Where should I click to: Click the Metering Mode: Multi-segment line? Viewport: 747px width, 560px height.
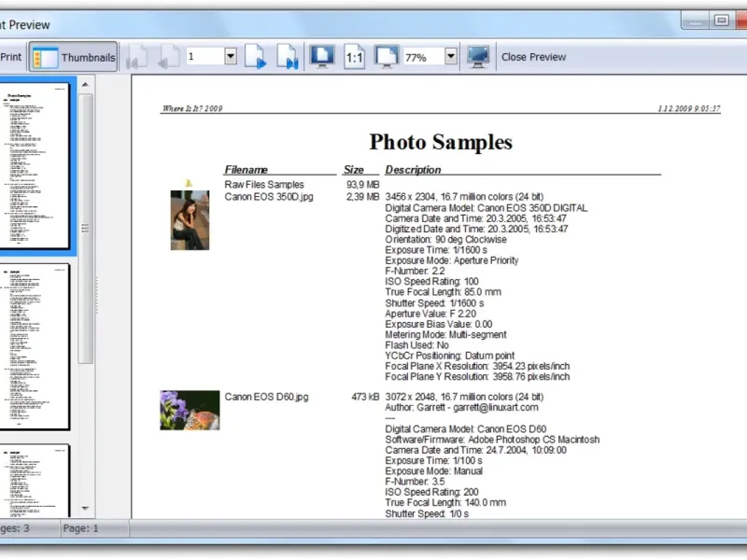pos(445,335)
